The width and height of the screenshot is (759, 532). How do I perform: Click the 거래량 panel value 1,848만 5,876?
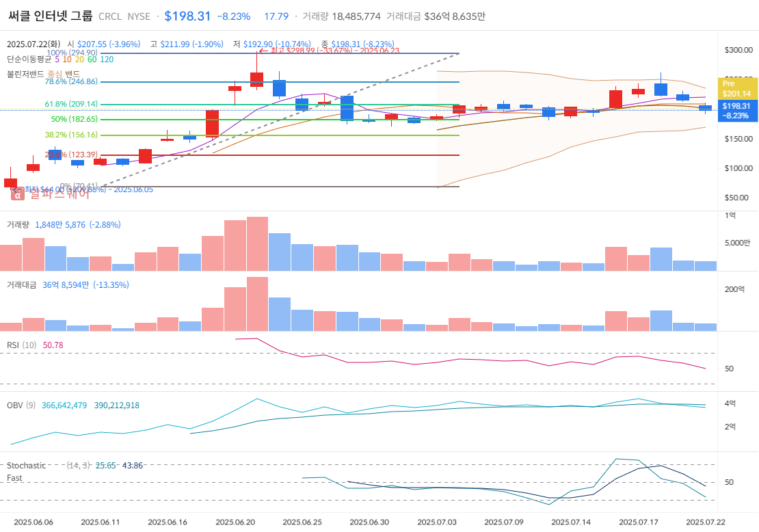(60, 224)
